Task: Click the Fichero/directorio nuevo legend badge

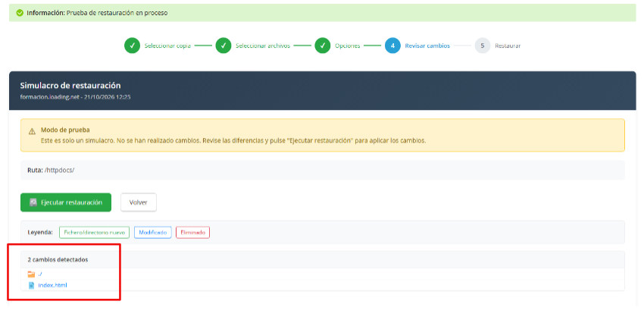Action: pyautogui.click(x=95, y=232)
